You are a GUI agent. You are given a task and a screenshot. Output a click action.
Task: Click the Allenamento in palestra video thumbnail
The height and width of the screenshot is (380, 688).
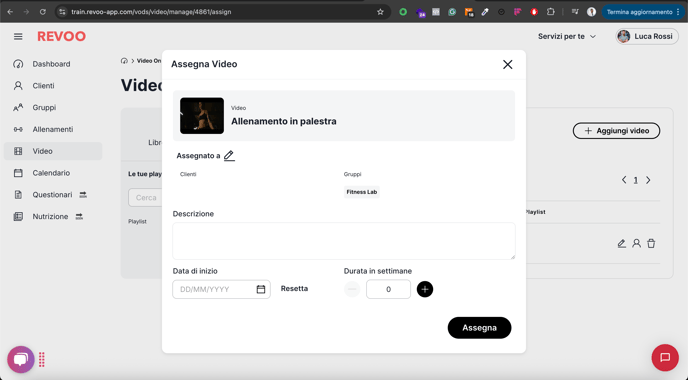(x=202, y=116)
